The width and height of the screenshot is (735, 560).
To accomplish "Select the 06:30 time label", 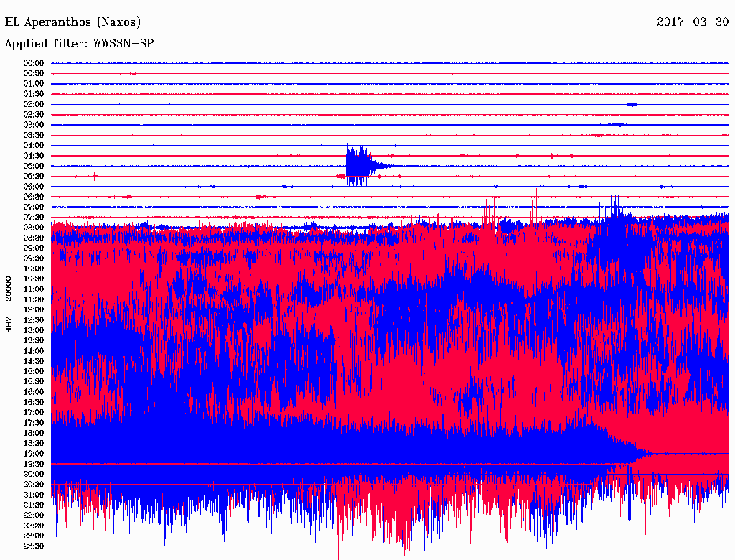I will [x=34, y=197].
